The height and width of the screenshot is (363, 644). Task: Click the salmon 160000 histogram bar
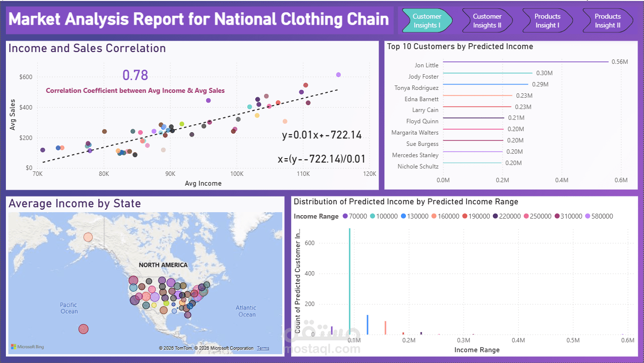point(385,328)
